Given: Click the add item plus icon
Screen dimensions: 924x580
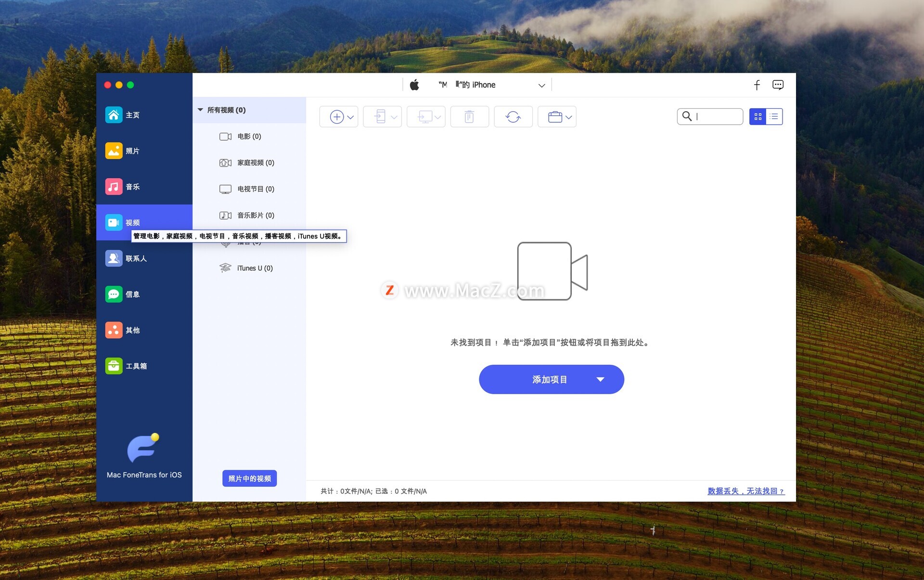Looking at the screenshot, I should [x=336, y=117].
